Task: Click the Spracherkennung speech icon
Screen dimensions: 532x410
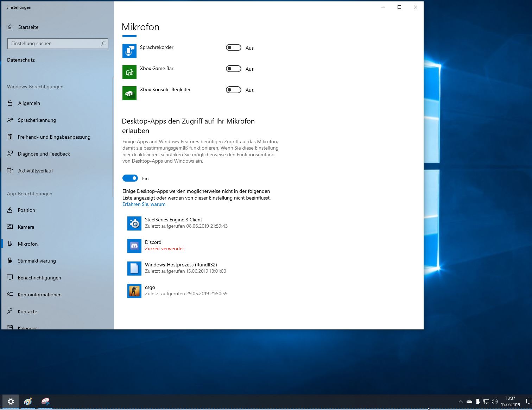Action: [10, 120]
